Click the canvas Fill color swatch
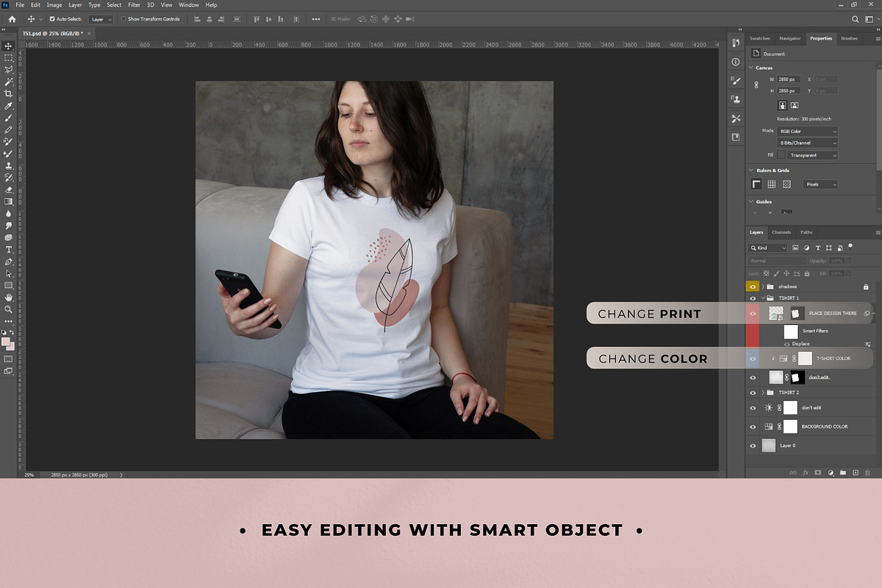Viewport: 882px width, 588px height. [x=782, y=155]
